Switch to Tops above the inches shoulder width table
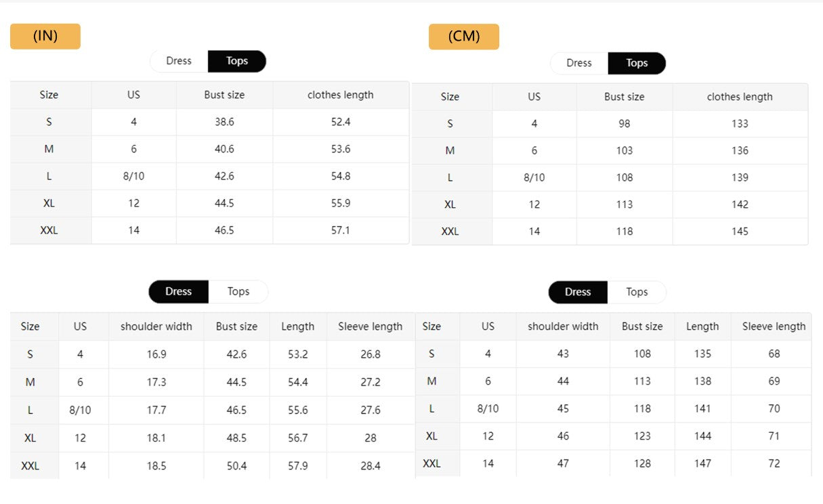The width and height of the screenshot is (823, 504). [x=238, y=291]
